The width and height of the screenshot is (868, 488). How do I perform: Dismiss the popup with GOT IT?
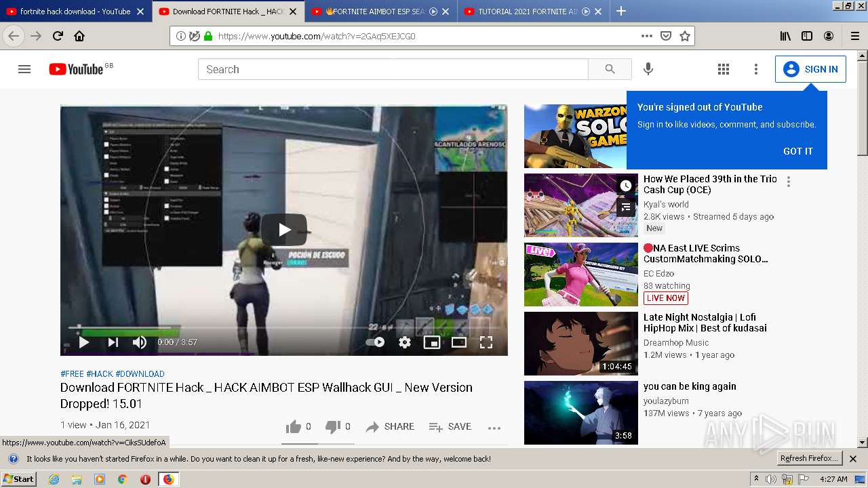click(x=797, y=151)
